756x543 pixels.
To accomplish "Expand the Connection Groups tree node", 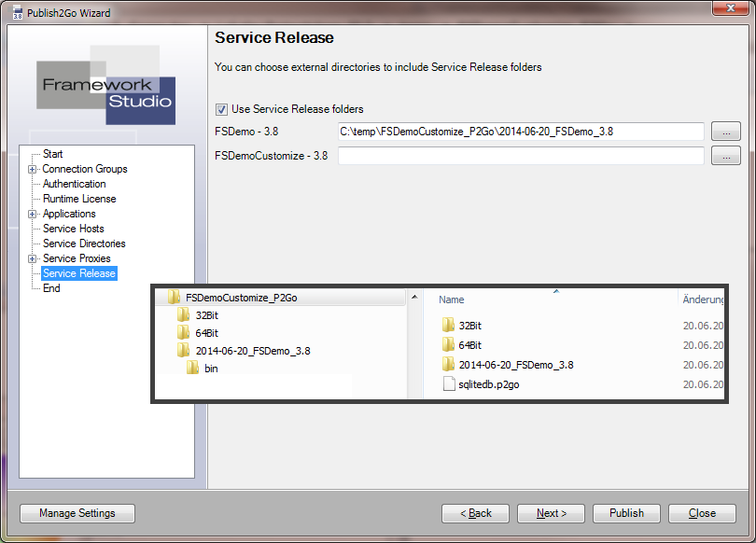I will (x=32, y=169).
